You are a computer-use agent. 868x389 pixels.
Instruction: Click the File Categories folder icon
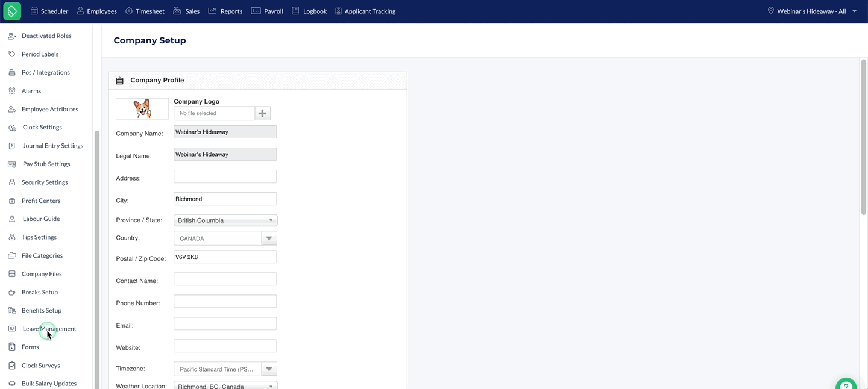point(12,255)
